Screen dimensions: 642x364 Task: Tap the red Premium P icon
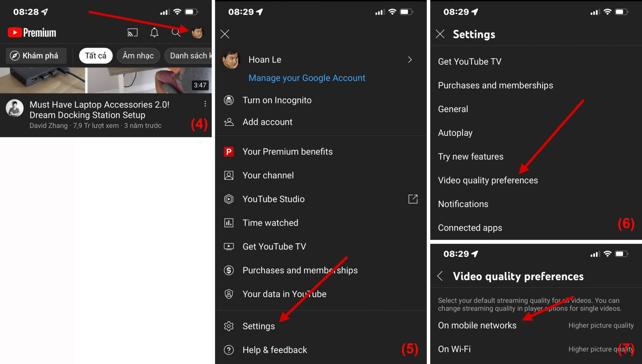click(x=229, y=152)
